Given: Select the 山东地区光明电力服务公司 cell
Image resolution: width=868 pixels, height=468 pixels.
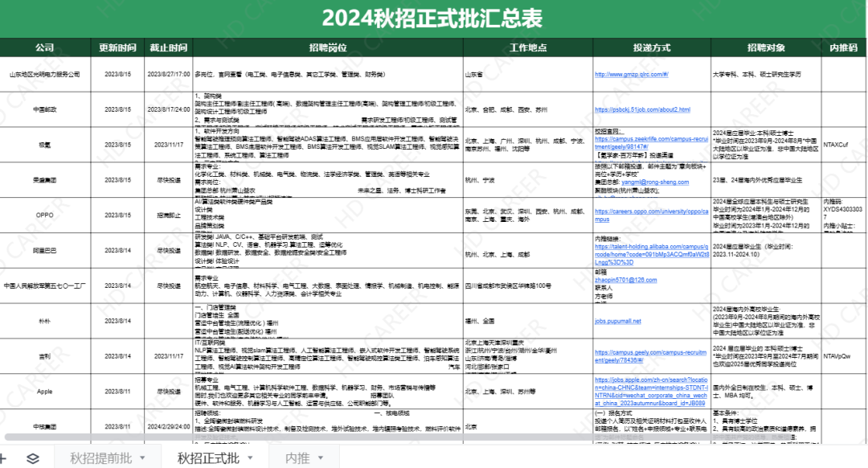Looking at the screenshot, I should point(45,74).
